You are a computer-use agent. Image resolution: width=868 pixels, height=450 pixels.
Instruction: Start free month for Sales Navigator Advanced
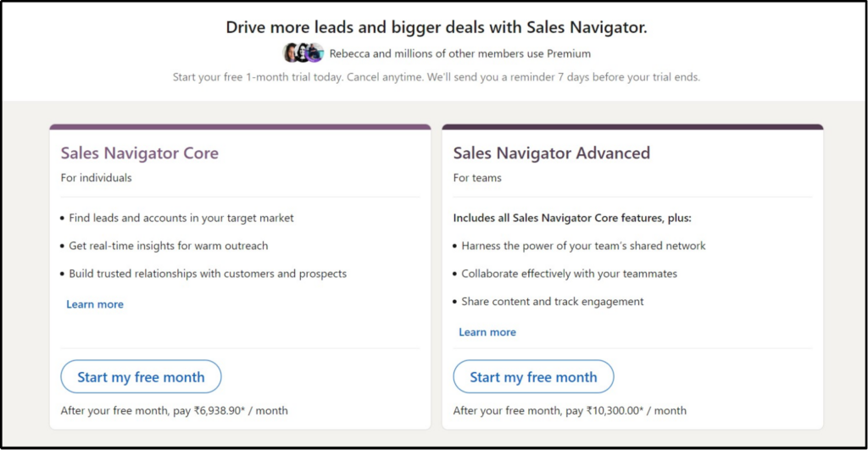(533, 377)
